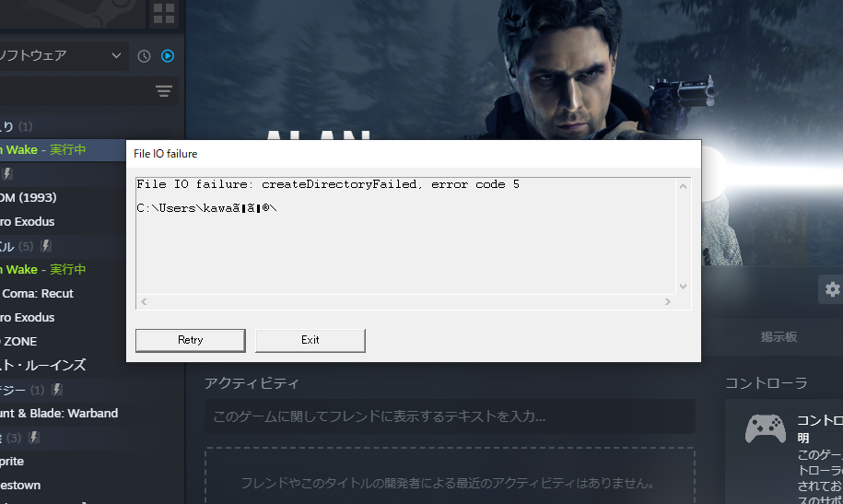843x504 pixels.
Task: Click the アクティビティ section heading
Action: (252, 383)
